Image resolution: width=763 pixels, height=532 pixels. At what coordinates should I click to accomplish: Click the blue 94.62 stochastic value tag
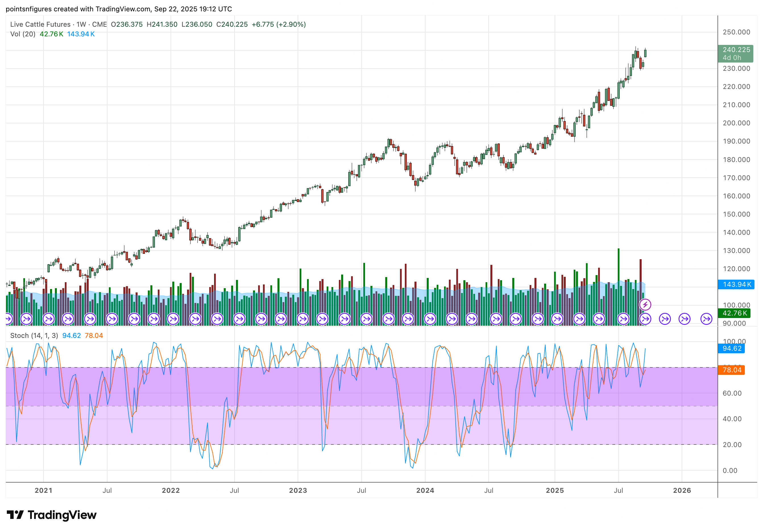coord(732,348)
